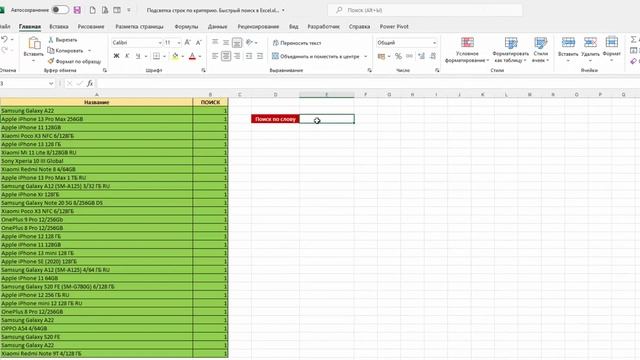Apply yellow fill color

pos(175,56)
